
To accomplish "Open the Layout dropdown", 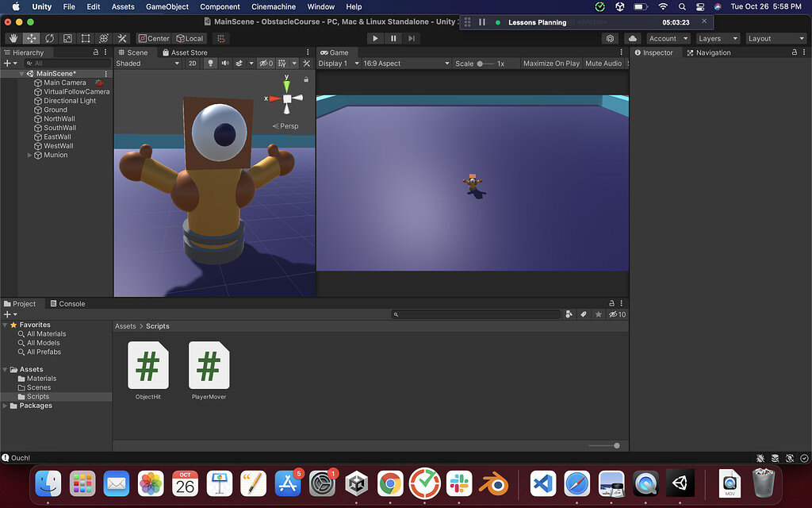I will (776, 38).
